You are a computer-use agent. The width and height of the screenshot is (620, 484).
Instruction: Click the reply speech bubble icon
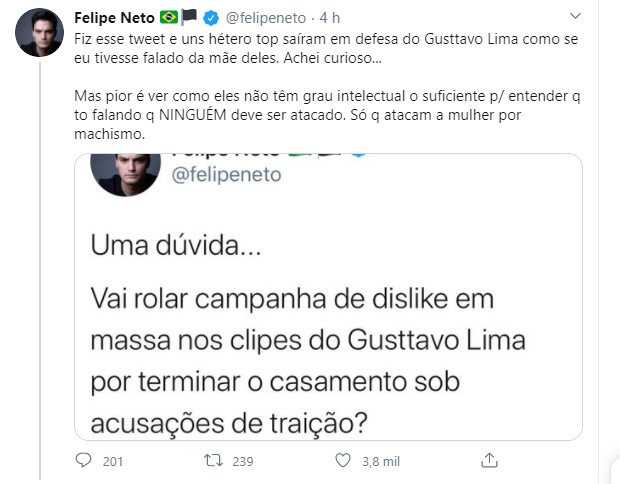tap(84, 461)
